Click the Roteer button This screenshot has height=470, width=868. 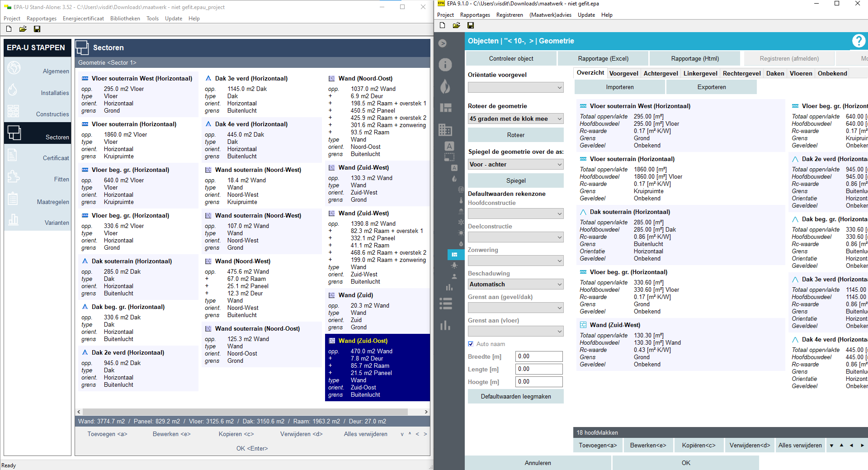[x=516, y=135]
